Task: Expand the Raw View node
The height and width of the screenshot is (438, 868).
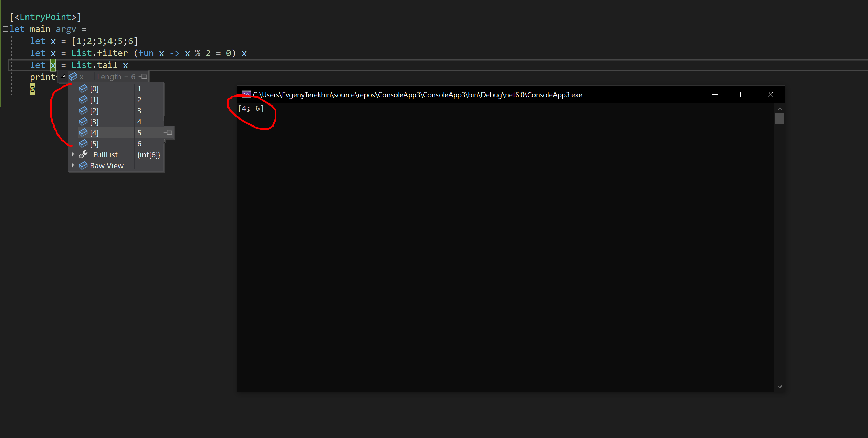Action: tap(73, 166)
